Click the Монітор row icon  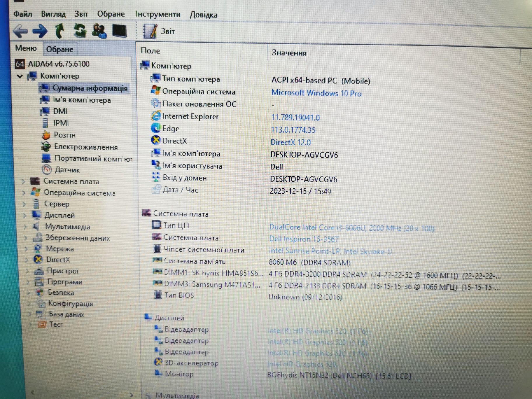[x=158, y=373]
